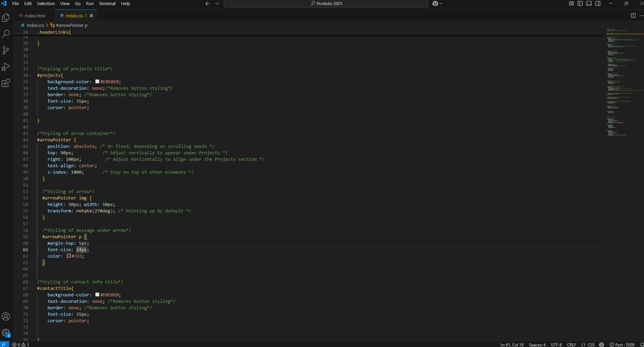Open the Go menu

tap(78, 3)
